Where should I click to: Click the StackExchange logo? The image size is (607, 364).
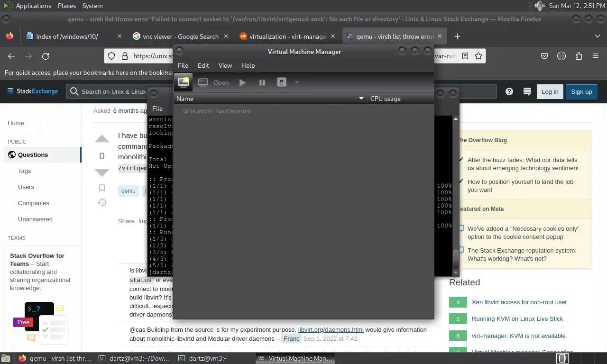pyautogui.click(x=32, y=91)
